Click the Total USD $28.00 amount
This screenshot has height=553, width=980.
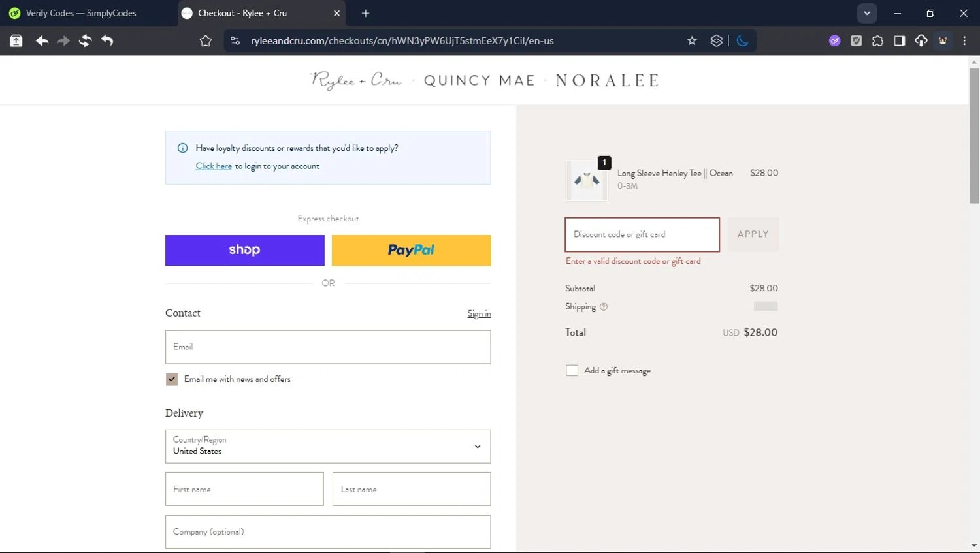click(750, 333)
